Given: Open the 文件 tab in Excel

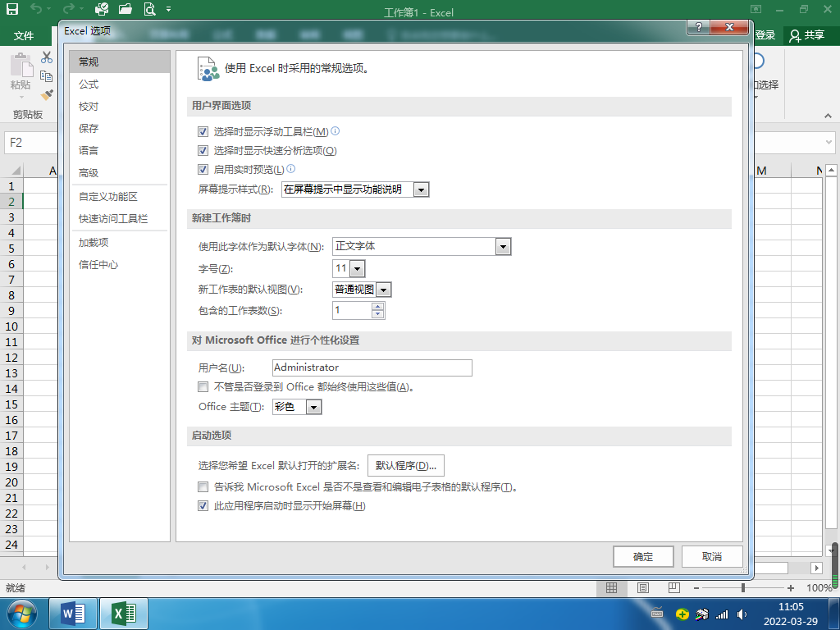Looking at the screenshot, I should tap(24, 36).
